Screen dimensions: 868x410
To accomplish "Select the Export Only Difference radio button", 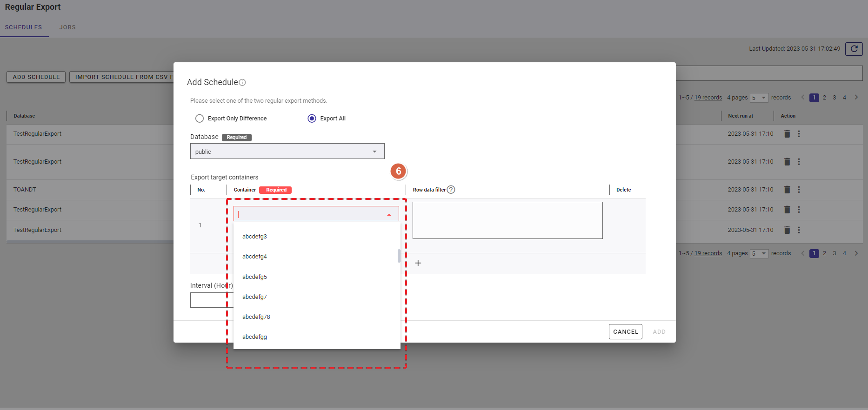I will 200,119.
